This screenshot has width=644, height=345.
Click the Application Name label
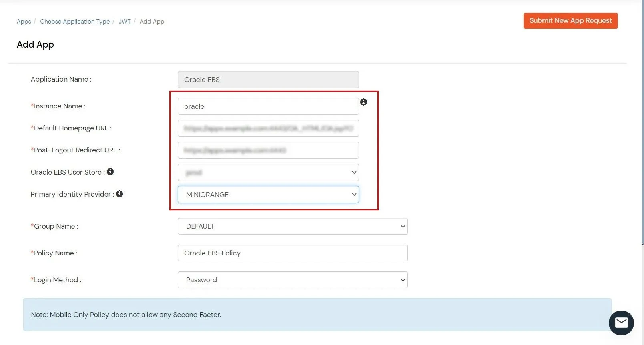[x=61, y=79]
